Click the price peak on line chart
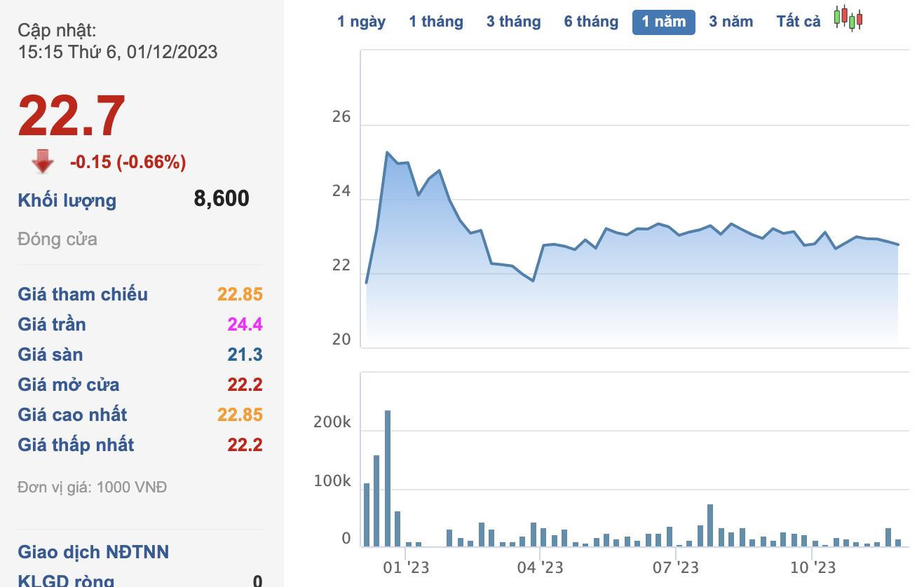Viewport: 924px width, 587px height. 387,152
